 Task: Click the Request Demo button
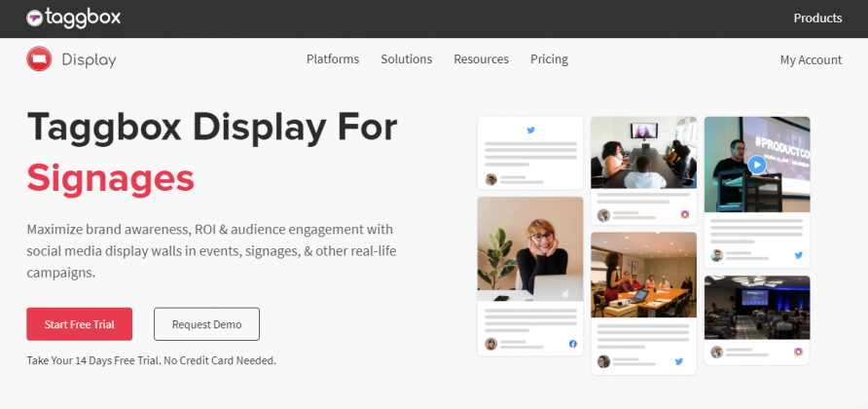click(206, 324)
